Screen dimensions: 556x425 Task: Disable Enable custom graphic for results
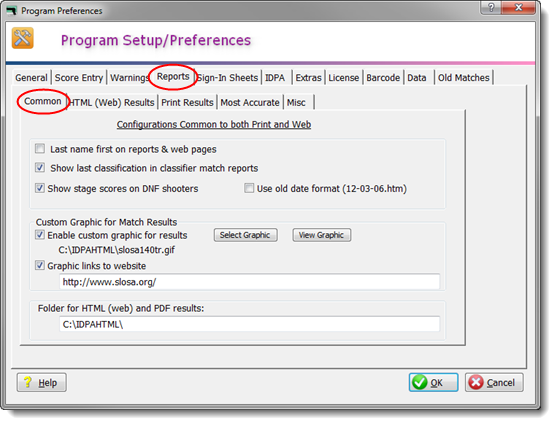(40, 235)
